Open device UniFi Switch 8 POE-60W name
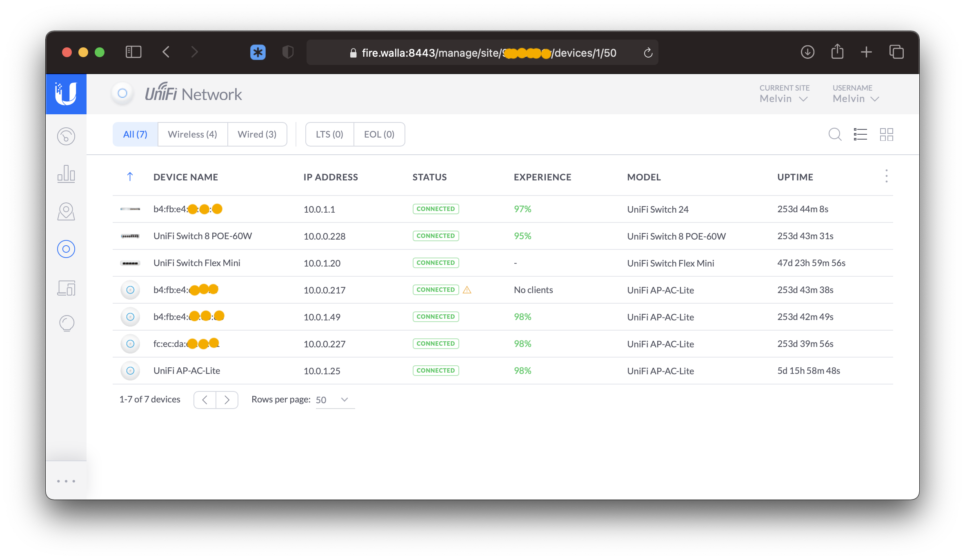This screenshot has width=965, height=560. [202, 236]
